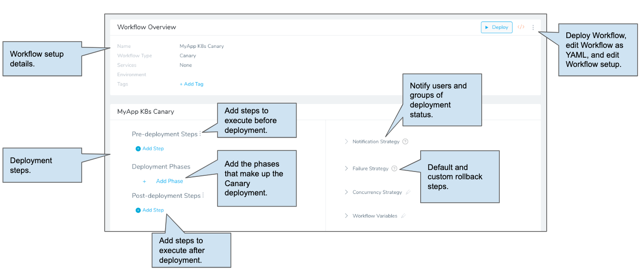Edit Concurrency Strategy with the pencil icon
The width and height of the screenshot is (644, 276).
pos(408,192)
